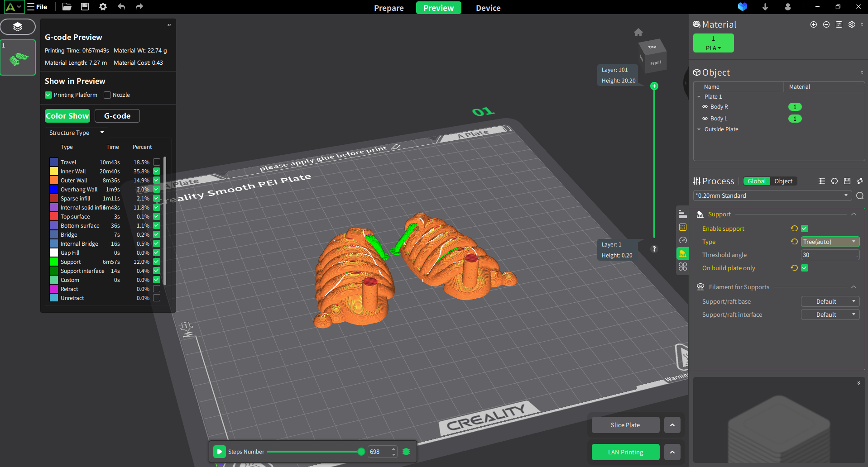
Task: Show Travel moves checkbox
Action: tap(157, 162)
